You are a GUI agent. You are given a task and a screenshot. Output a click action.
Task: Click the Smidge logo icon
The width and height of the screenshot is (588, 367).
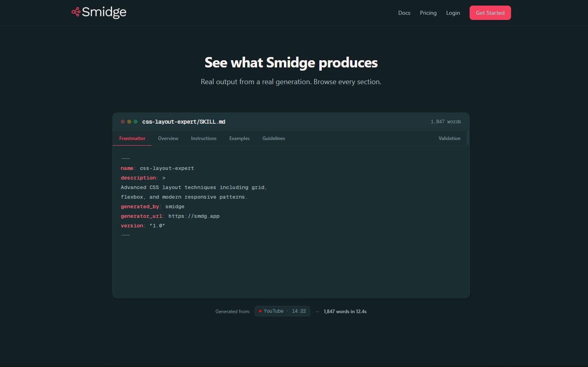click(76, 12)
